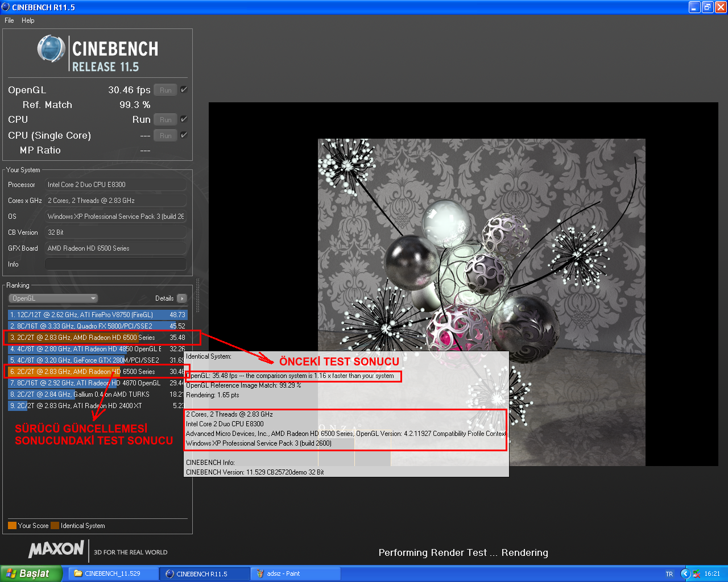This screenshot has height=582, width=728.
Task: Run the CPU Single Core benchmark
Action: coord(166,136)
